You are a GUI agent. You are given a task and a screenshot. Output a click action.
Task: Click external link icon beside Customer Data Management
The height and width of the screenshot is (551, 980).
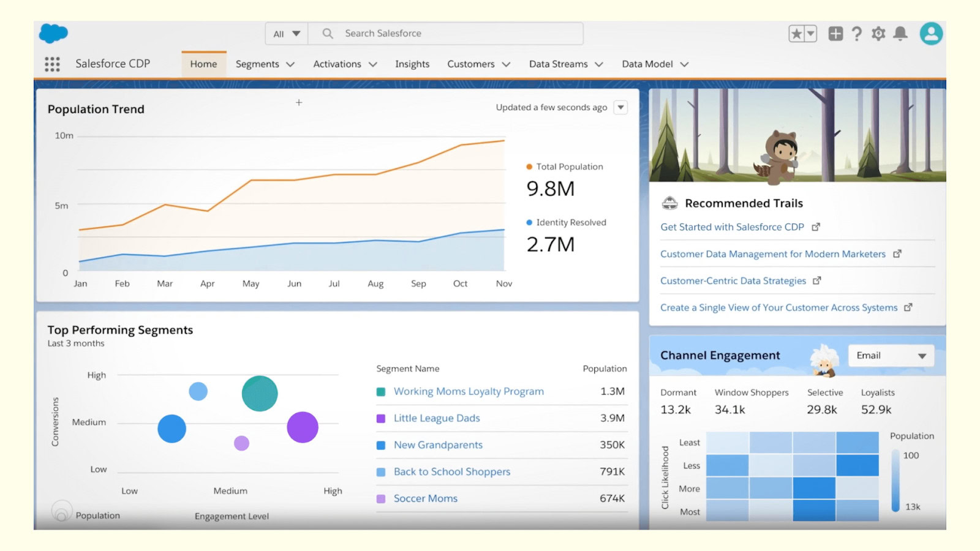pos(897,253)
